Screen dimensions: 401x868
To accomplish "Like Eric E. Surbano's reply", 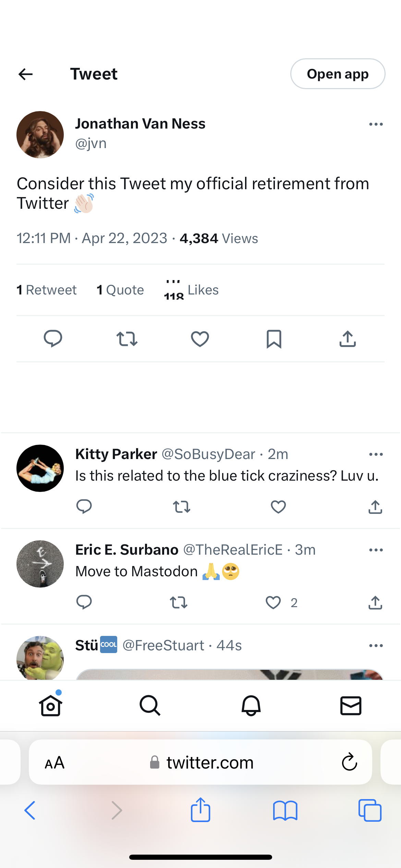I will pos(273,602).
